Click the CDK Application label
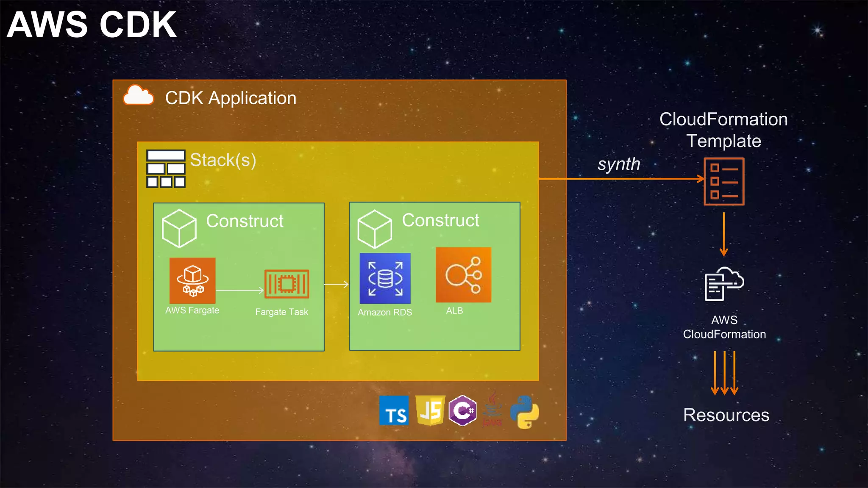Screen dimensions: 868x488 coord(231,98)
